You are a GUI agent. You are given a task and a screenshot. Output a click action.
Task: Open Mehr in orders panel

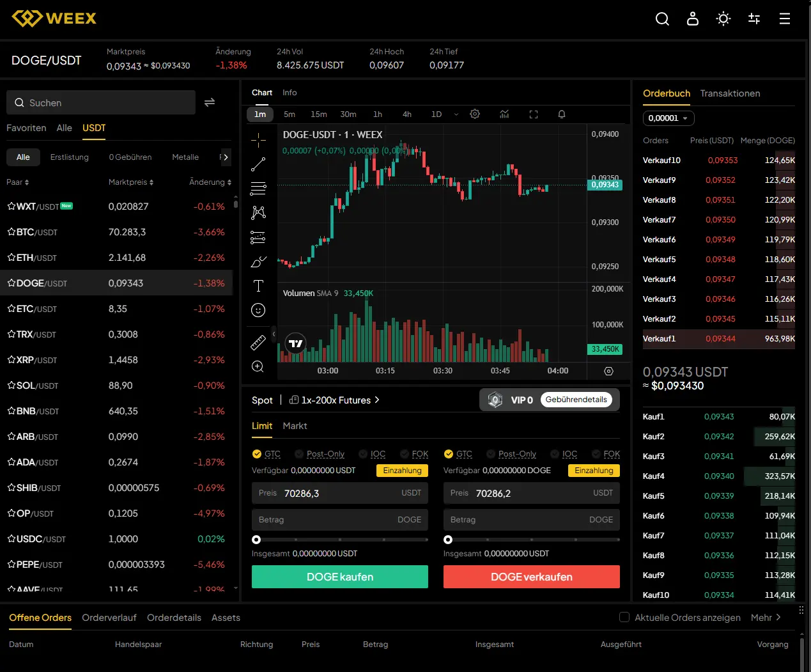[766, 618]
